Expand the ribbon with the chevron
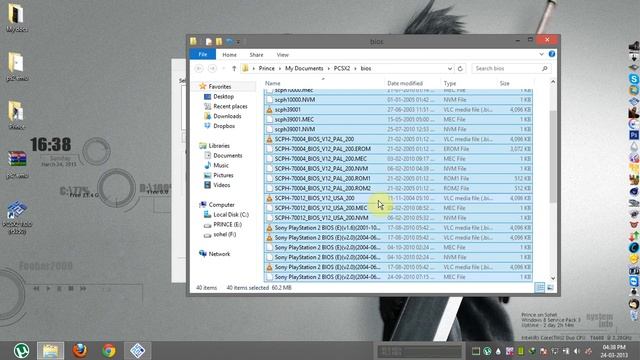 [x=541, y=54]
